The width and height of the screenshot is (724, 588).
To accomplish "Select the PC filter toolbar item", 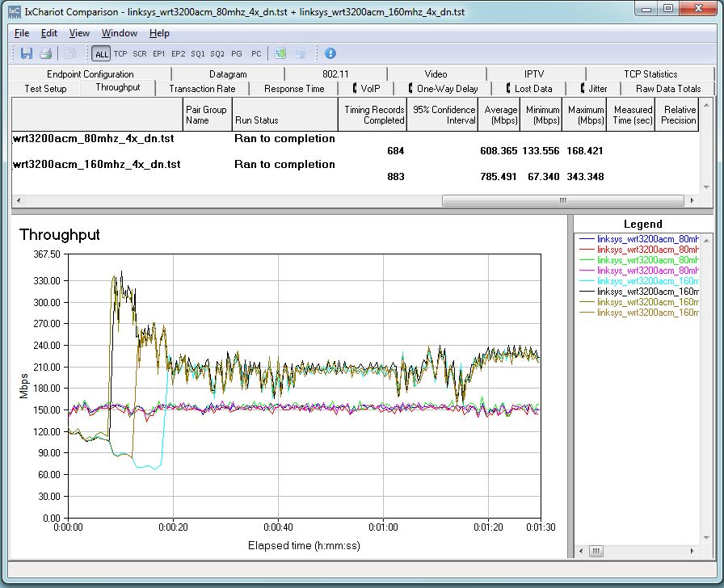I will point(256,54).
